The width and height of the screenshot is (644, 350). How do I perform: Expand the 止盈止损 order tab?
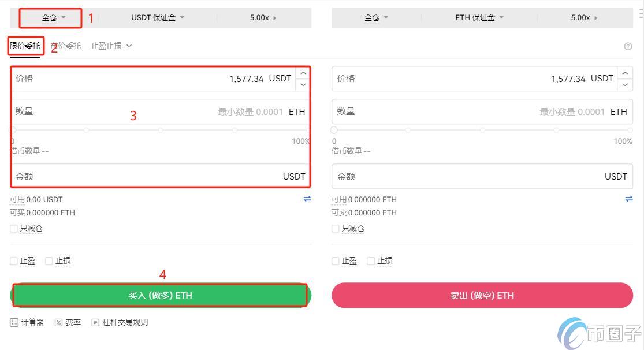point(111,46)
